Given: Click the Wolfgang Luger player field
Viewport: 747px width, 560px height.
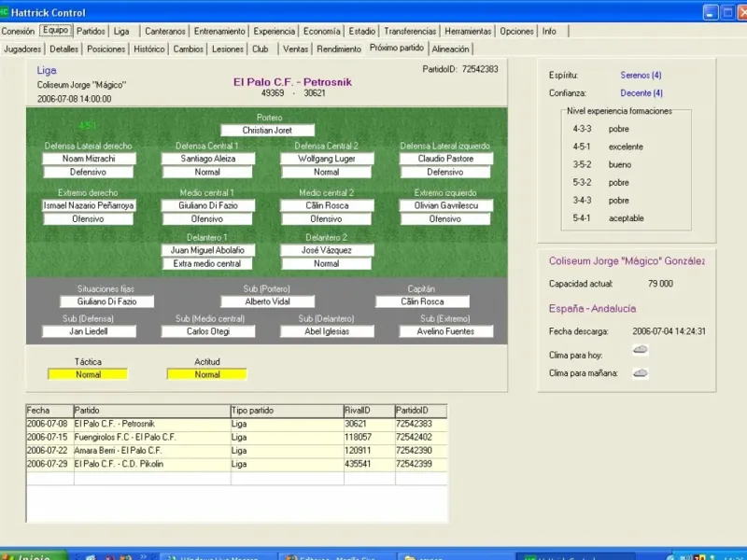Looking at the screenshot, I should (x=327, y=159).
